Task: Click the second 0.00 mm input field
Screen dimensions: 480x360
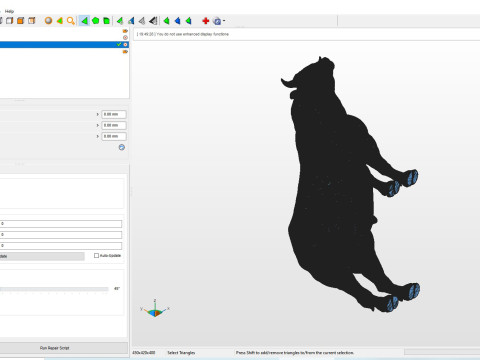Action: 114,125
